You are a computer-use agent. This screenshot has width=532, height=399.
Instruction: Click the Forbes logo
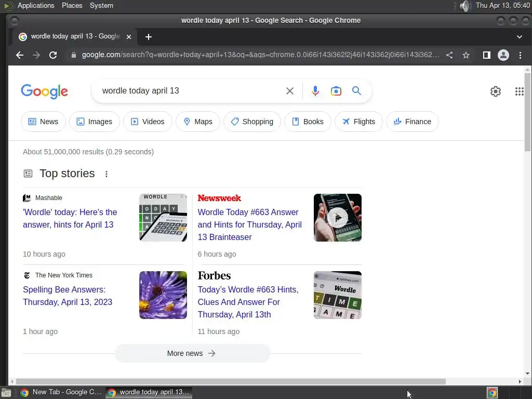(214, 275)
